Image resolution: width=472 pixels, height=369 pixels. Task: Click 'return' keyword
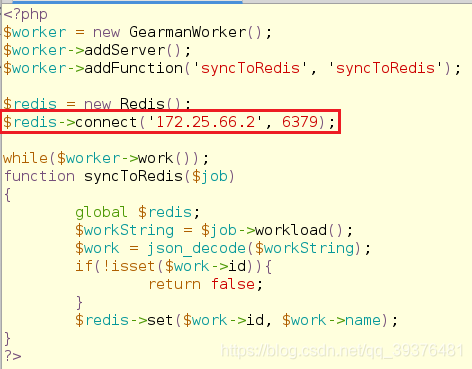click(174, 284)
